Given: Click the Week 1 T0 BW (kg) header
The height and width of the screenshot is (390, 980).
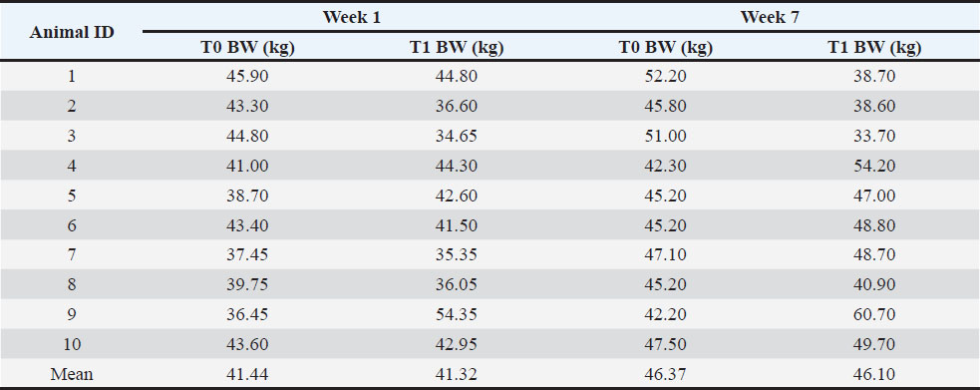Looking at the screenshot, I should coord(247,48).
